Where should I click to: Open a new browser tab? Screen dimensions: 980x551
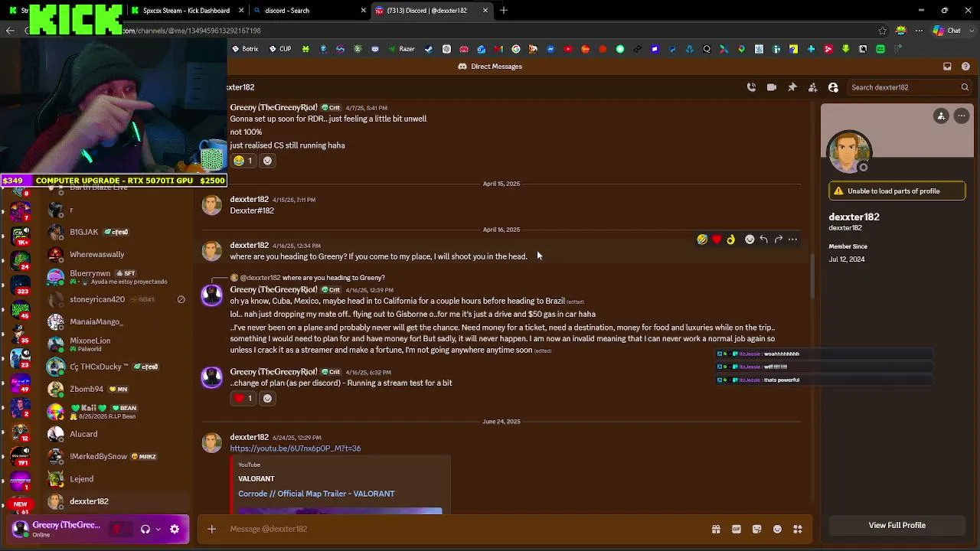[504, 11]
